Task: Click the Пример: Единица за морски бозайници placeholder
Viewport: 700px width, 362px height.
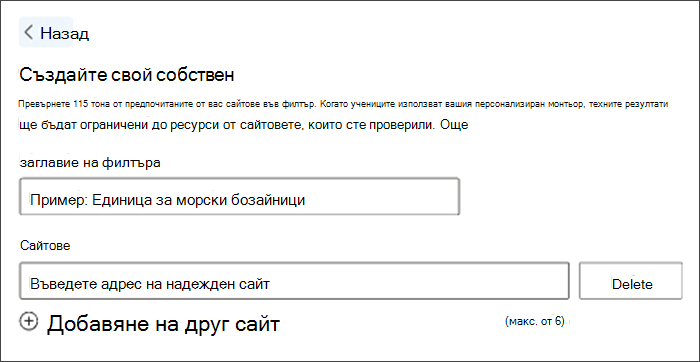Action: [167, 200]
